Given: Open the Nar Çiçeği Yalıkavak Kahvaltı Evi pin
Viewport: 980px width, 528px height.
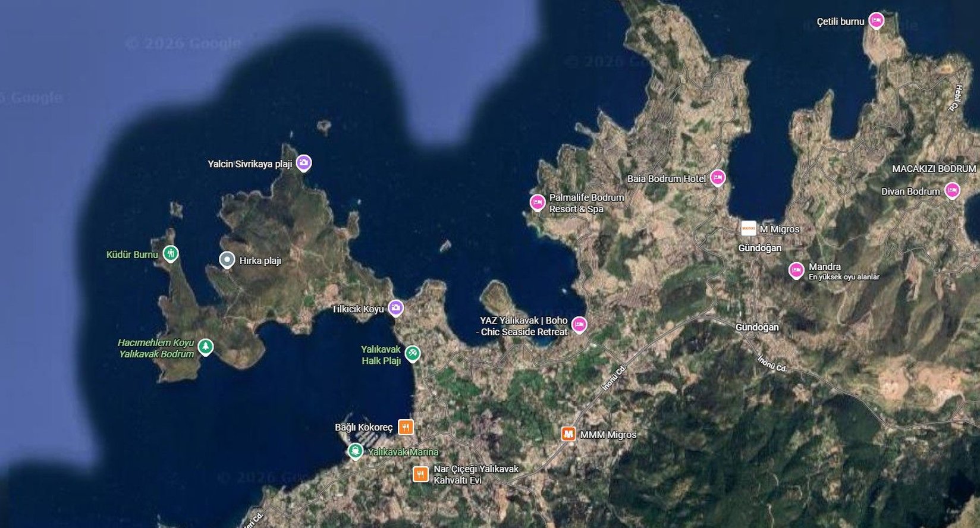Looking at the screenshot, I should tap(421, 474).
